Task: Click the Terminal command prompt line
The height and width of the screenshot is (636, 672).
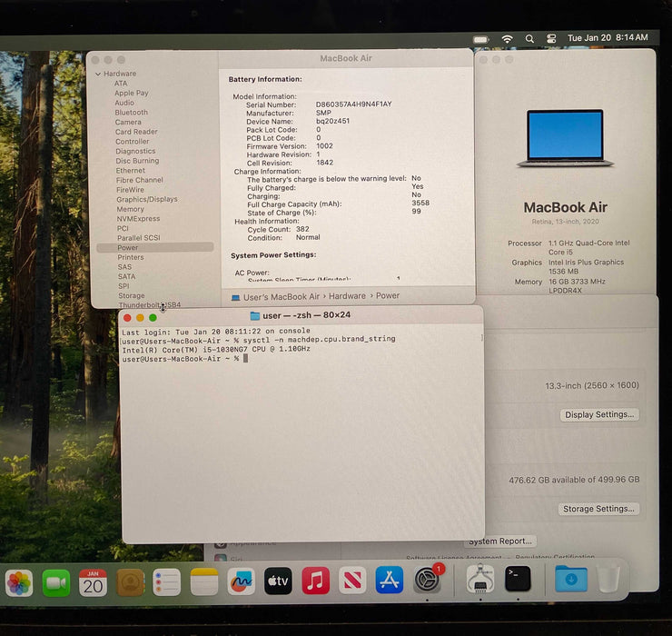Action: (185, 359)
